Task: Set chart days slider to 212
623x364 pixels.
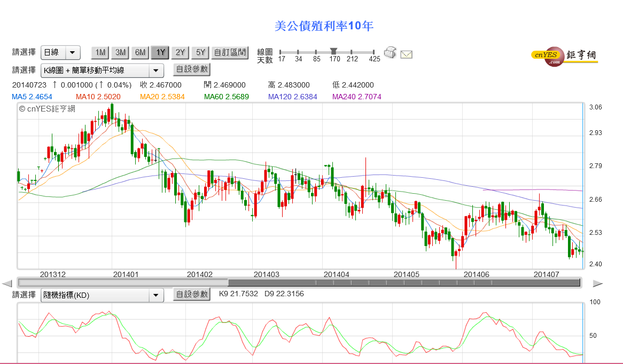Action: tap(351, 52)
